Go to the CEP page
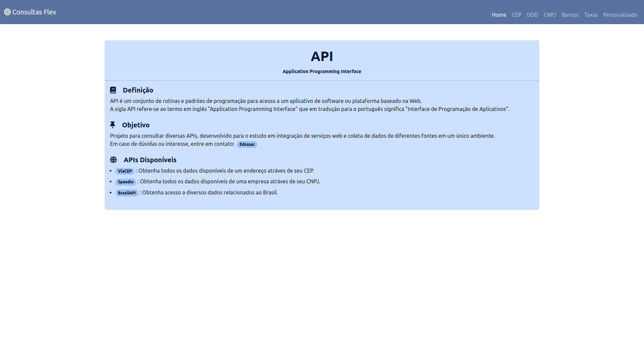Image resolution: width=644 pixels, height=362 pixels. point(516,15)
